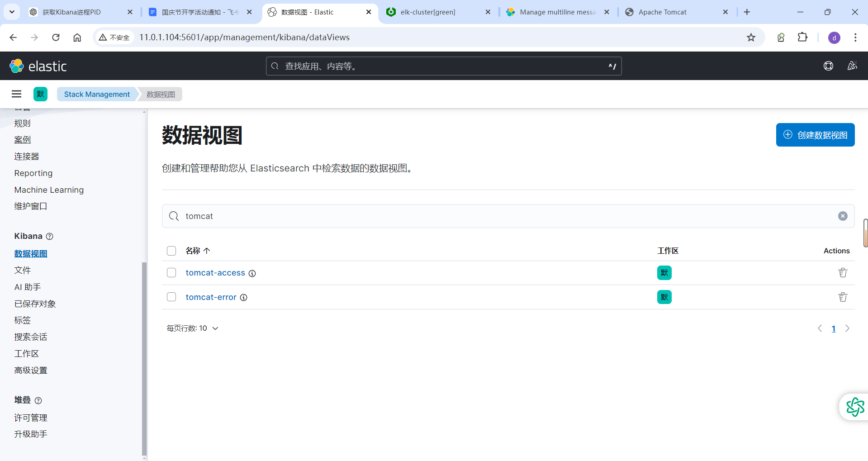Reload the page in the browser
This screenshot has width=868, height=461.
(x=56, y=38)
